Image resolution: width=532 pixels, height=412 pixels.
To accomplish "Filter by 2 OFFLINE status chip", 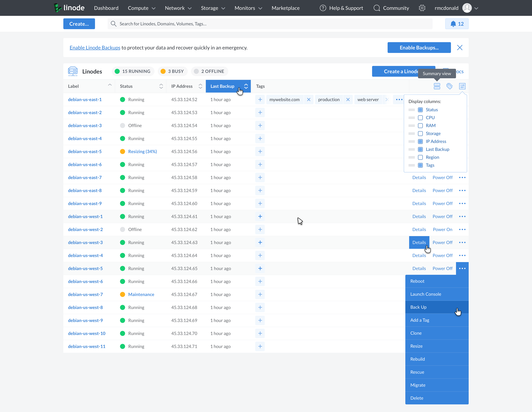I will coord(209,71).
